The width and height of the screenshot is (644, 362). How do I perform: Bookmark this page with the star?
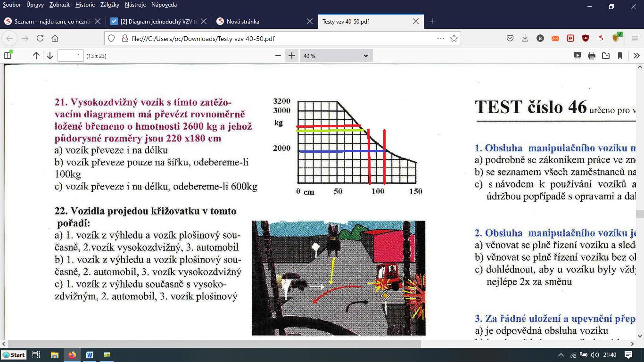[x=454, y=38]
